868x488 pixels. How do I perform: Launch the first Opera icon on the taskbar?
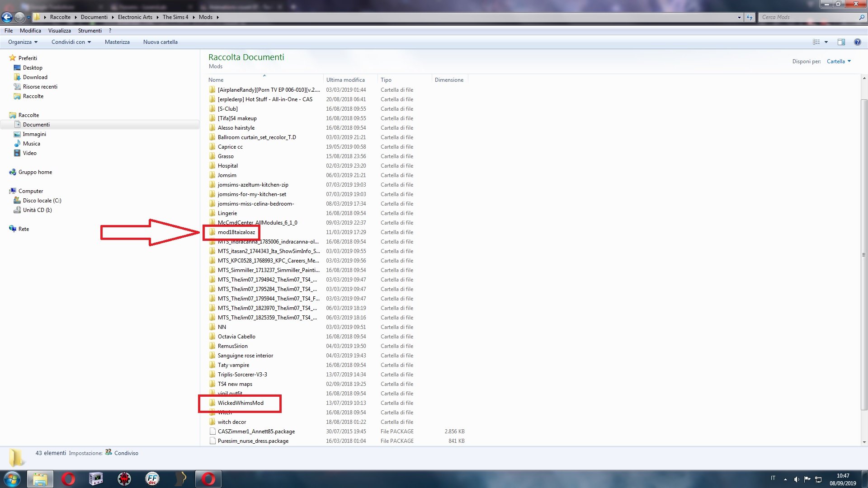68,479
